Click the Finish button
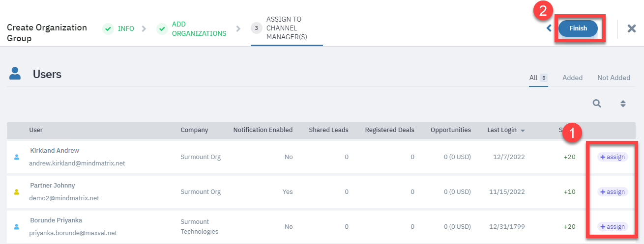Screen dimensions: 644x244 pyautogui.click(x=578, y=28)
